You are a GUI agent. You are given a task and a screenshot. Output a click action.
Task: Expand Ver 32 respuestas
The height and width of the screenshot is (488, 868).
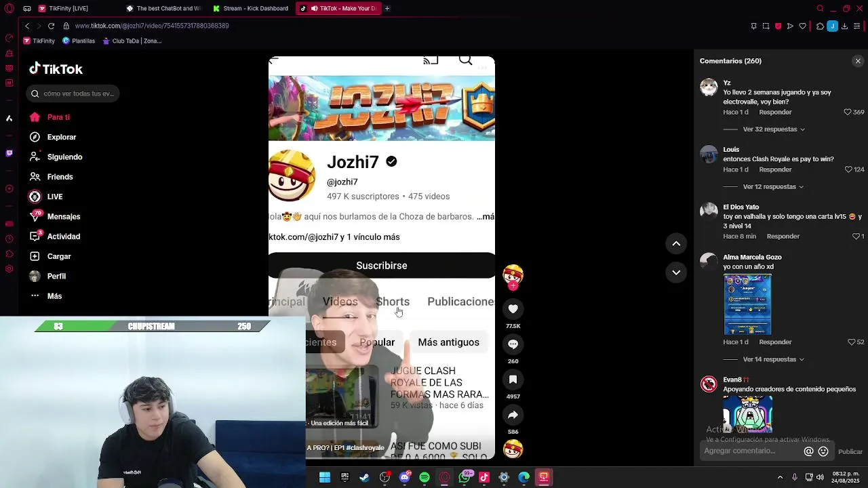(x=774, y=129)
